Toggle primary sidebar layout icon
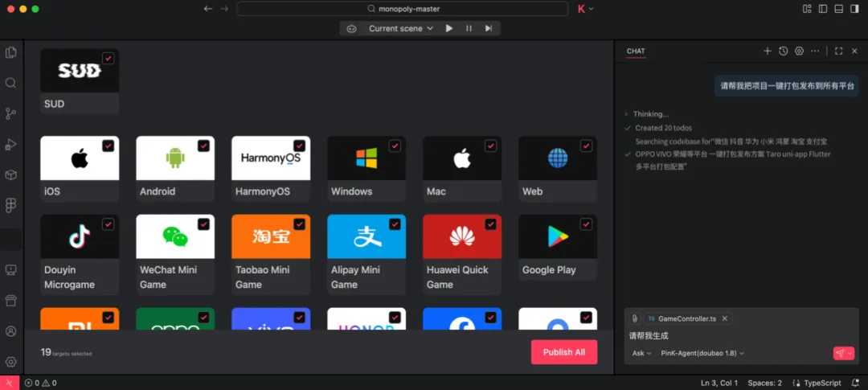The image size is (868, 390). tap(823, 9)
